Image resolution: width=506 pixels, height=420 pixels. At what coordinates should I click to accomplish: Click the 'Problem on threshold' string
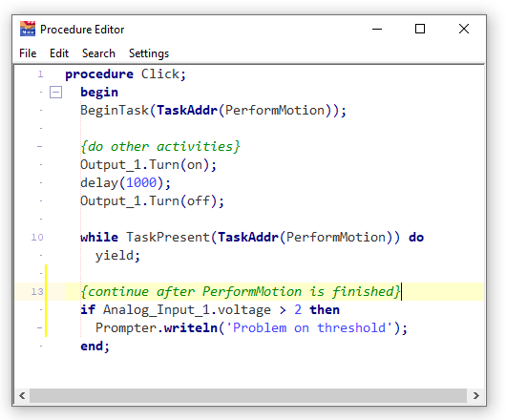pos(308,327)
